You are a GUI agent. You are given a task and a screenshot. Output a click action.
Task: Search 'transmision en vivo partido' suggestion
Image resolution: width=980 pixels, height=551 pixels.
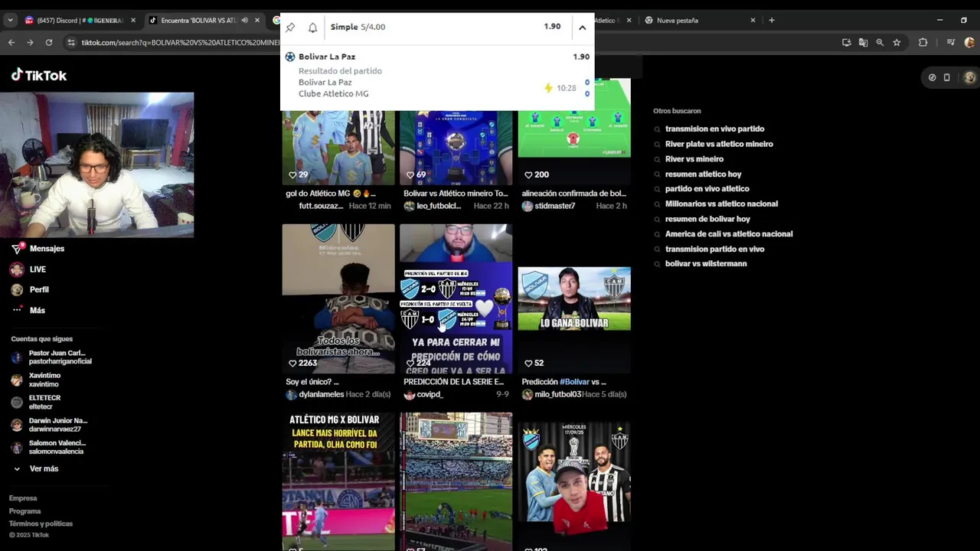714,129
